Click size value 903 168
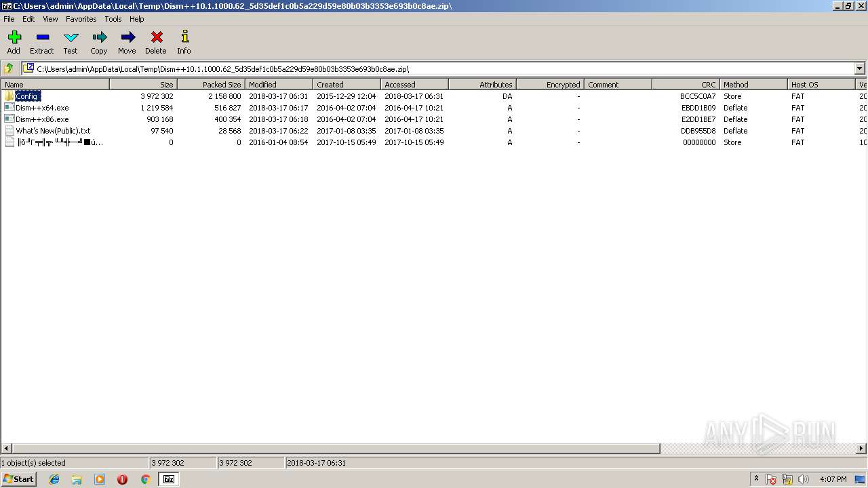The width and height of the screenshot is (868, 488). [157, 119]
